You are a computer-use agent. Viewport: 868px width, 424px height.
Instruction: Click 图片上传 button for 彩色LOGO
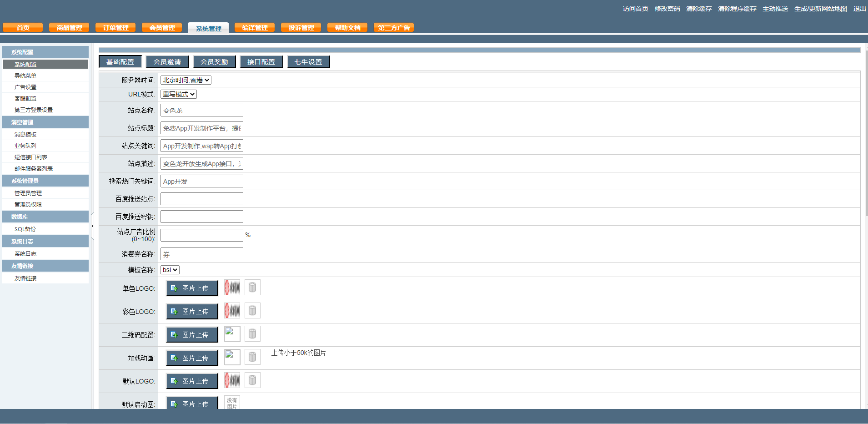click(191, 312)
